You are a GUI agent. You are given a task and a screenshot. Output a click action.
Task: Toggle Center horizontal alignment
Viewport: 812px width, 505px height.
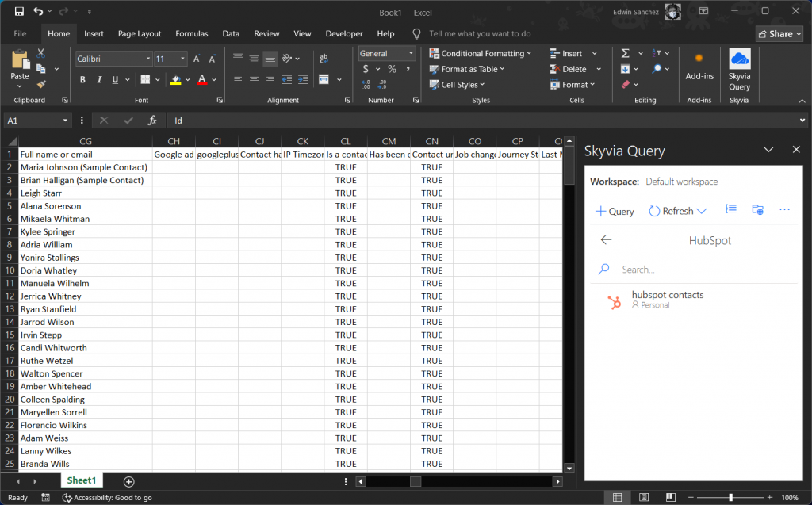254,80
